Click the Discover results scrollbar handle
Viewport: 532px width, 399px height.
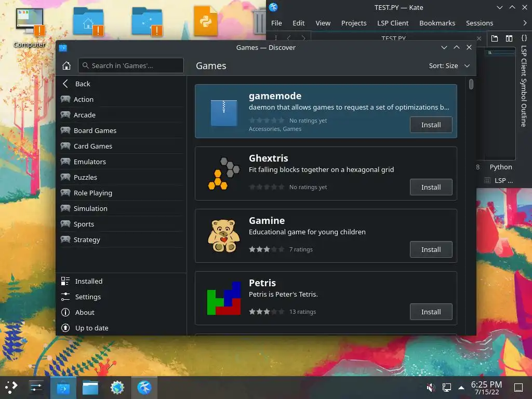(x=471, y=84)
